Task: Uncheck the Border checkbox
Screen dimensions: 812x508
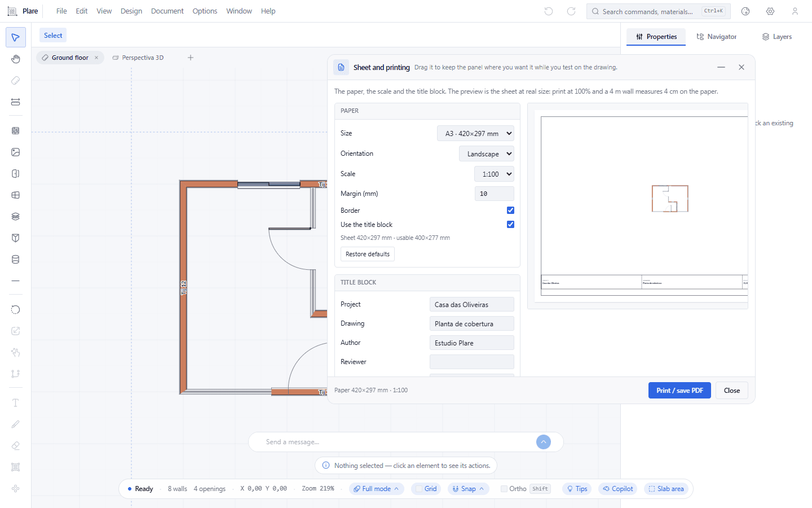Action: click(x=510, y=210)
